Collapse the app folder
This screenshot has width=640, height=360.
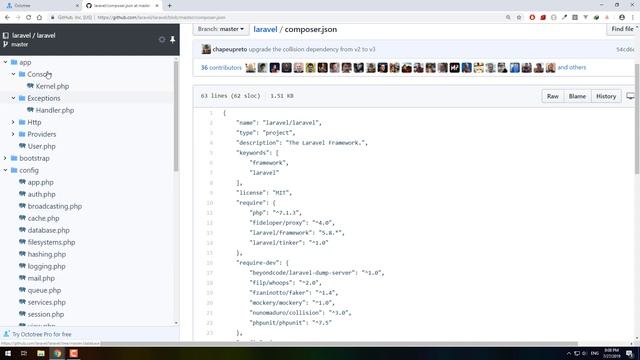5,62
